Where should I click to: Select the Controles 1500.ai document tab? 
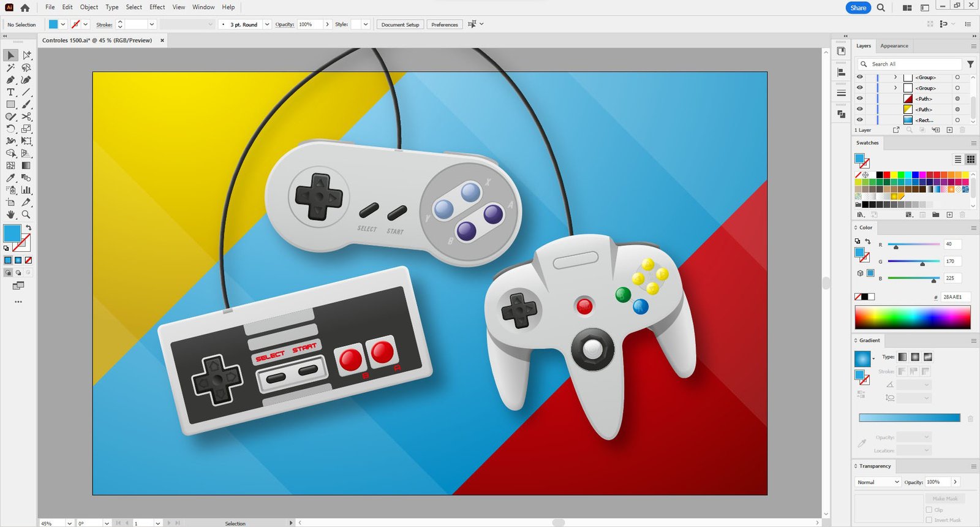click(97, 40)
